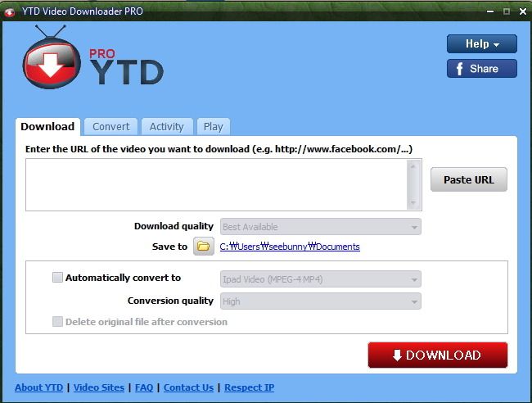532x403 pixels.
Task: Open the Activity tab
Action: 167,127
